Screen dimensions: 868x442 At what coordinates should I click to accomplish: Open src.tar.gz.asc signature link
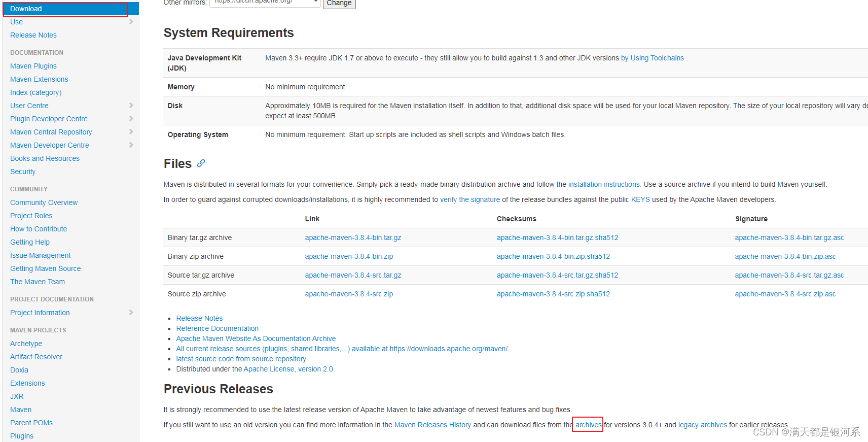tap(789, 275)
